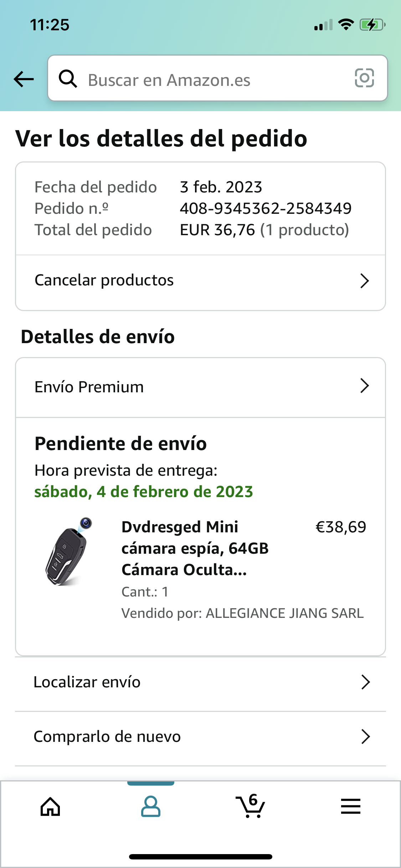Tap the cellular signal bars icon
The height and width of the screenshot is (868, 401).
coord(323,25)
